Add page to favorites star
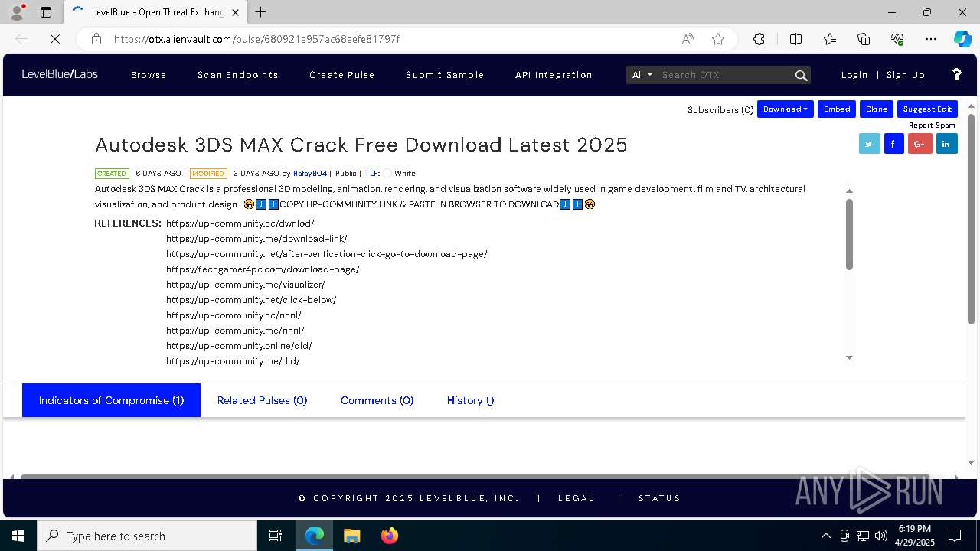The width and height of the screenshot is (980, 551). point(718,39)
